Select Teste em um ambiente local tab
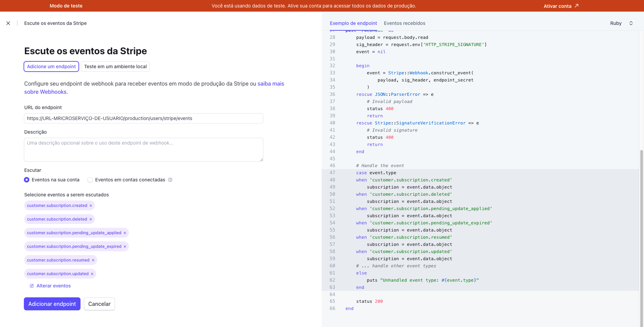Image resolution: width=644 pixels, height=327 pixels. (x=115, y=66)
